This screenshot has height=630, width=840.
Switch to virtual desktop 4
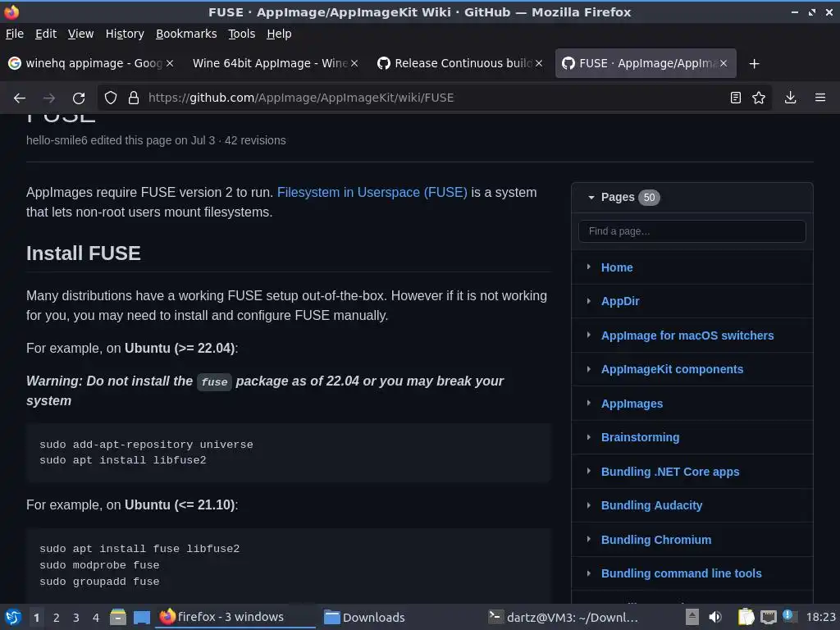click(x=96, y=618)
